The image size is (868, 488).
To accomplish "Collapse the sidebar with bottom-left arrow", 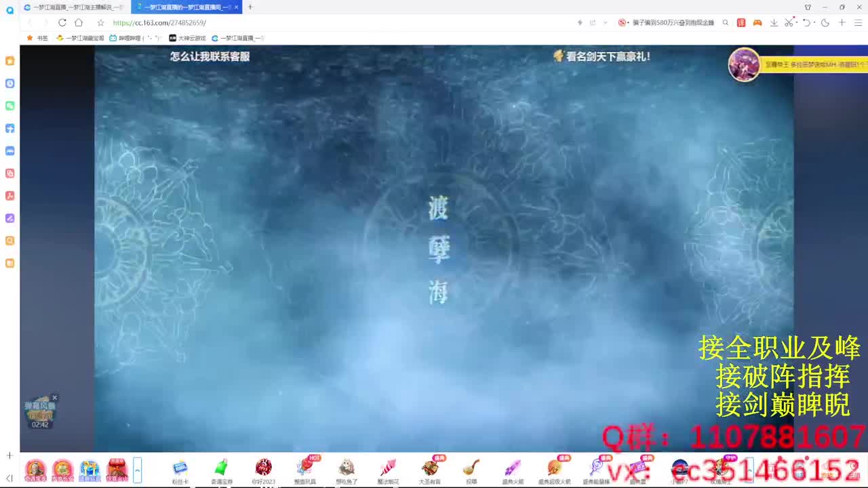I will [x=9, y=478].
